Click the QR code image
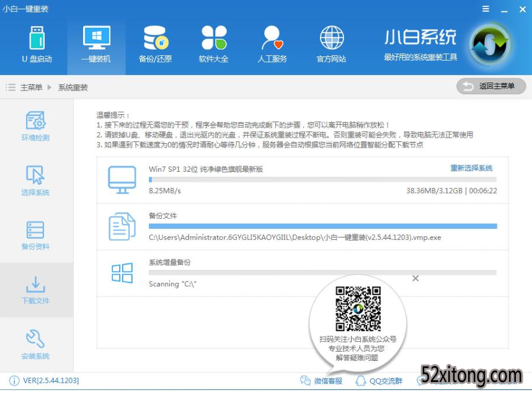532x395 pixels. click(x=358, y=308)
